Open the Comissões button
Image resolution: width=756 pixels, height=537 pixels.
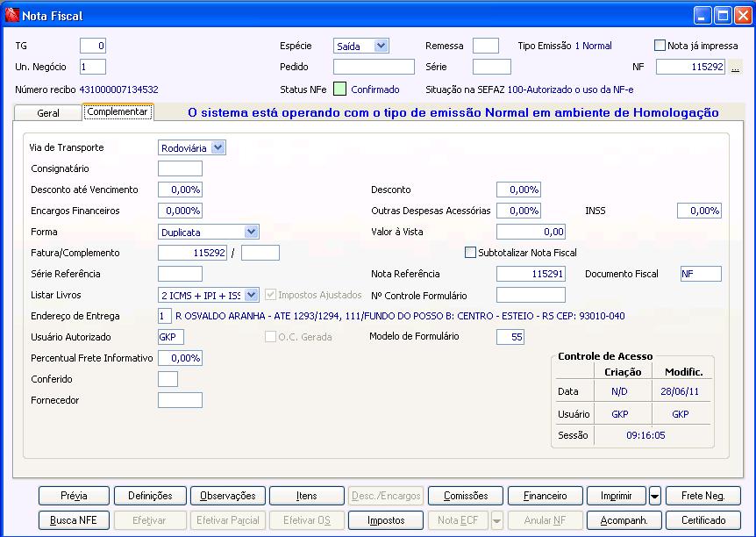[466, 496]
